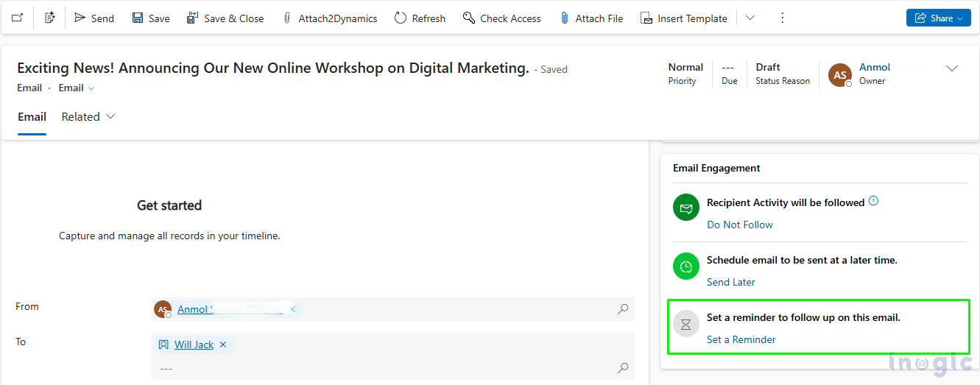Image resolution: width=980 pixels, height=385 pixels.
Task: Open the Email form selector dropdown
Action: [77, 88]
